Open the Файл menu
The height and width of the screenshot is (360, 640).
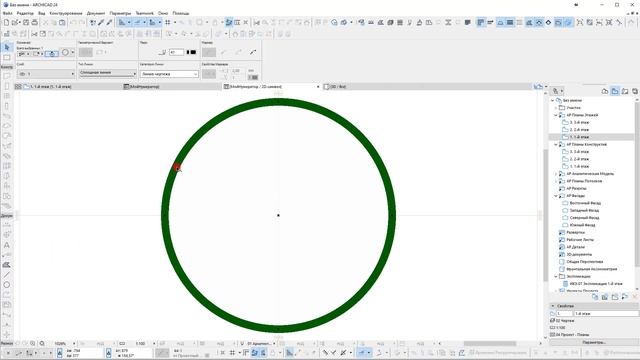click(x=7, y=13)
